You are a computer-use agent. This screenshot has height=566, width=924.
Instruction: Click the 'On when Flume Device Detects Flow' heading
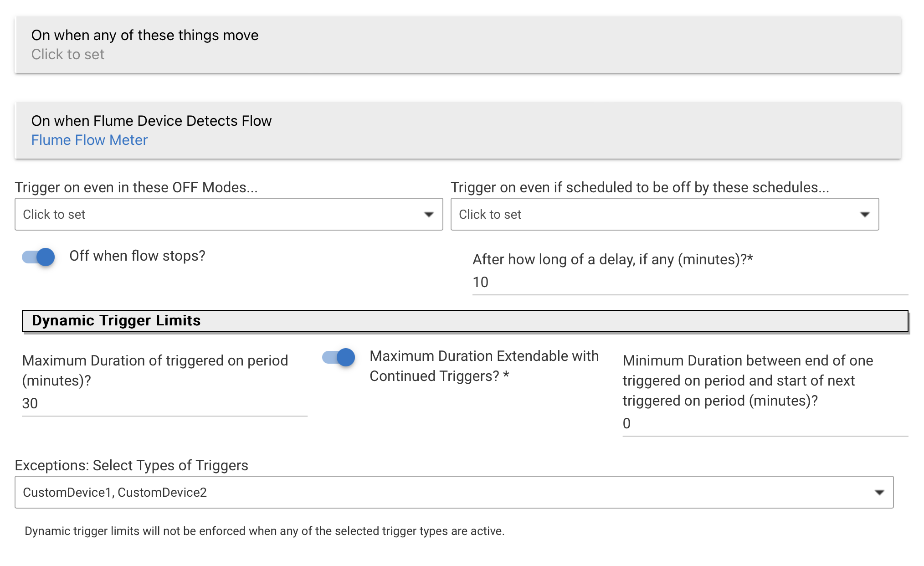[x=151, y=121]
